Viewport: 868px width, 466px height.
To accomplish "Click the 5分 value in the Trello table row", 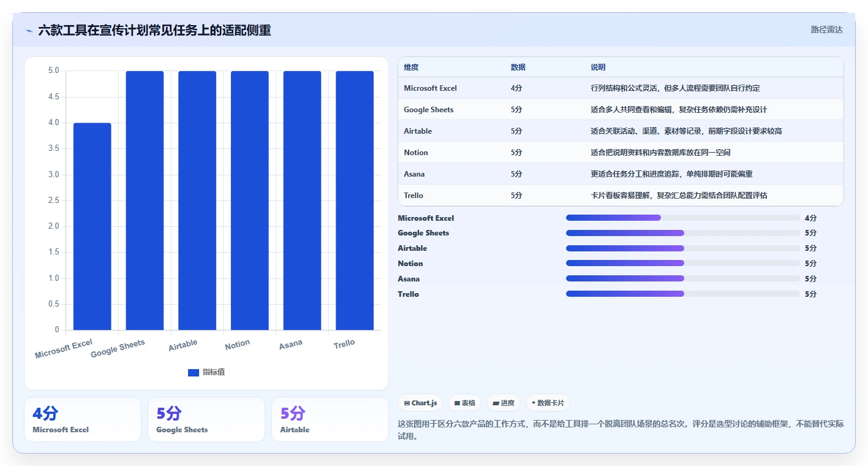I will point(516,196).
